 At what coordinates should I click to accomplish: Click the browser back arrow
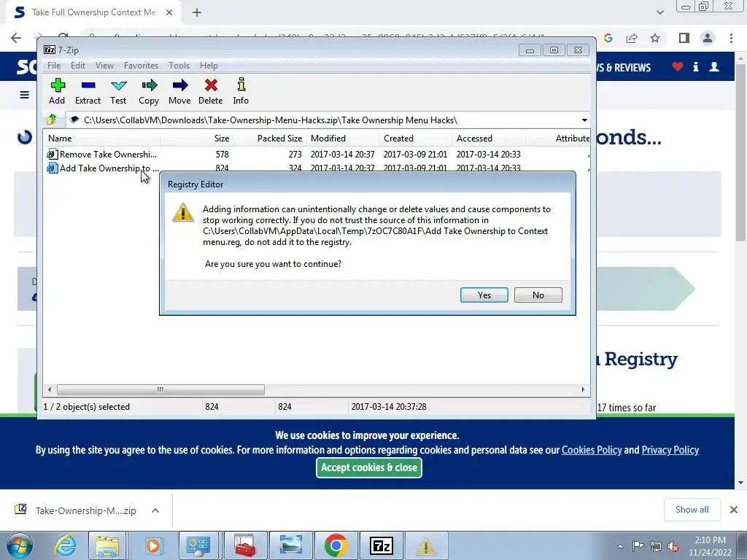coord(16,38)
